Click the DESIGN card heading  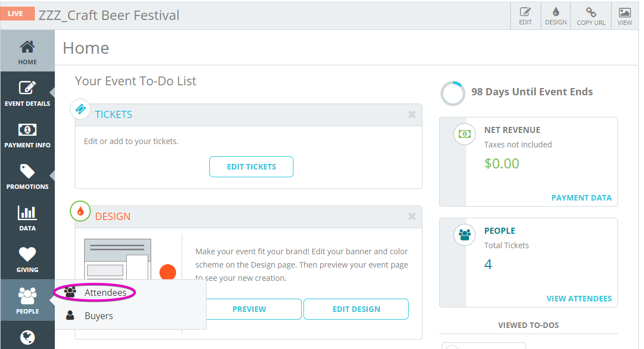click(112, 217)
